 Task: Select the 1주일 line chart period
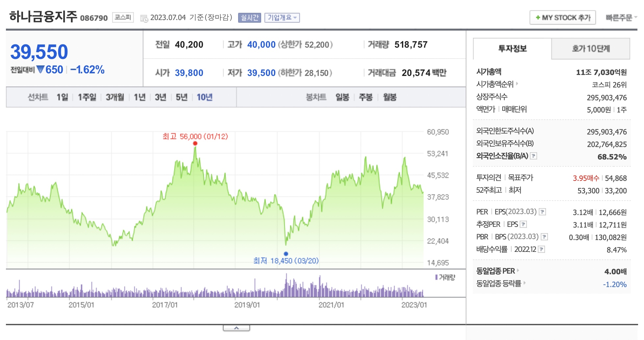click(87, 97)
